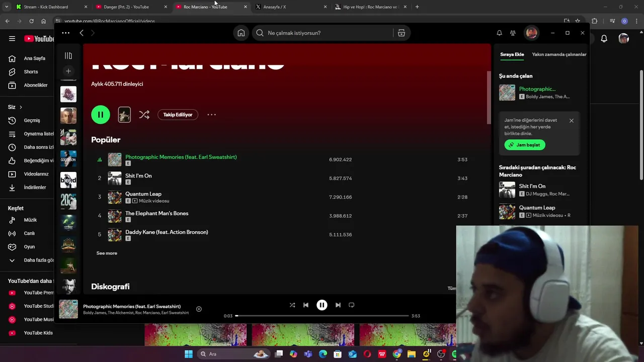Expand popular tracks with See more

[x=107, y=253]
